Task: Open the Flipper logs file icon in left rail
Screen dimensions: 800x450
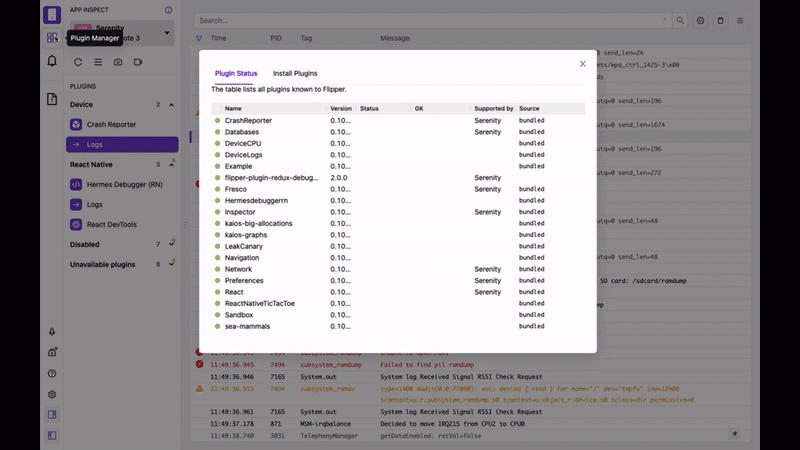Action: coord(52,98)
